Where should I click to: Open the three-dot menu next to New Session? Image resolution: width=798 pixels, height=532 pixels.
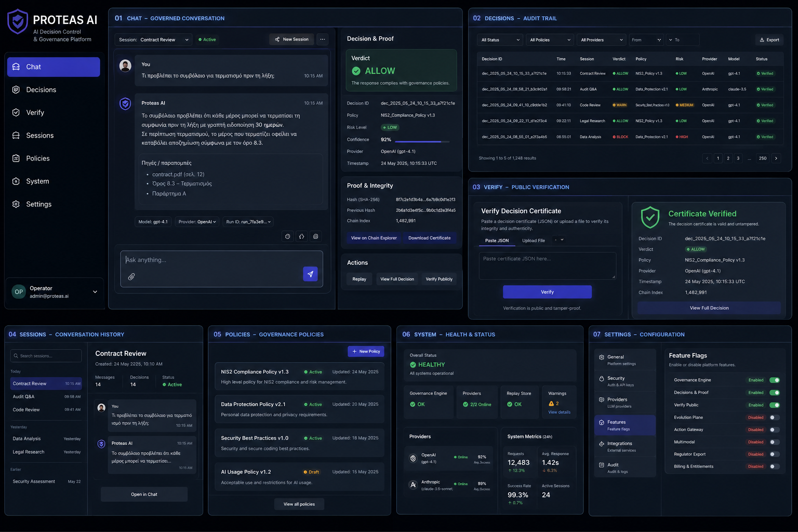coord(323,39)
